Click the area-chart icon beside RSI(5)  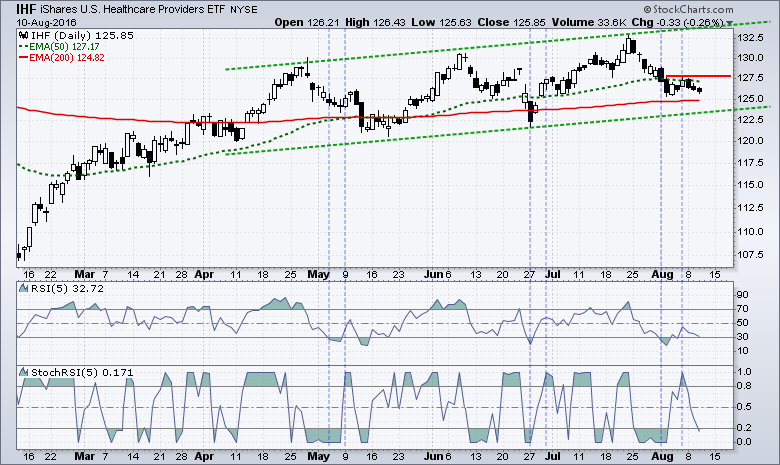[23, 288]
